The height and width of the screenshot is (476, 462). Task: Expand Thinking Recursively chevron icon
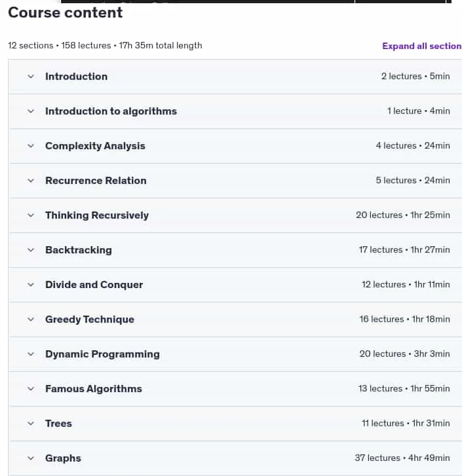click(x=31, y=215)
